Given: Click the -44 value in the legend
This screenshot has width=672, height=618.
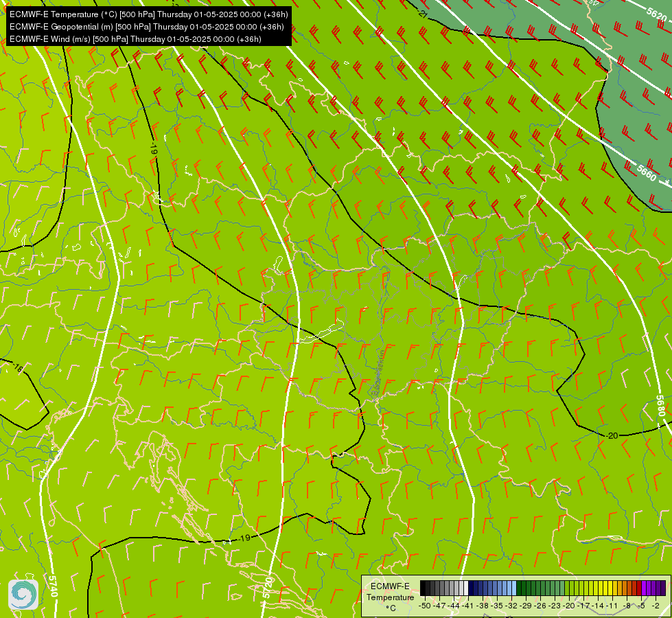Looking at the screenshot, I should [454, 606].
